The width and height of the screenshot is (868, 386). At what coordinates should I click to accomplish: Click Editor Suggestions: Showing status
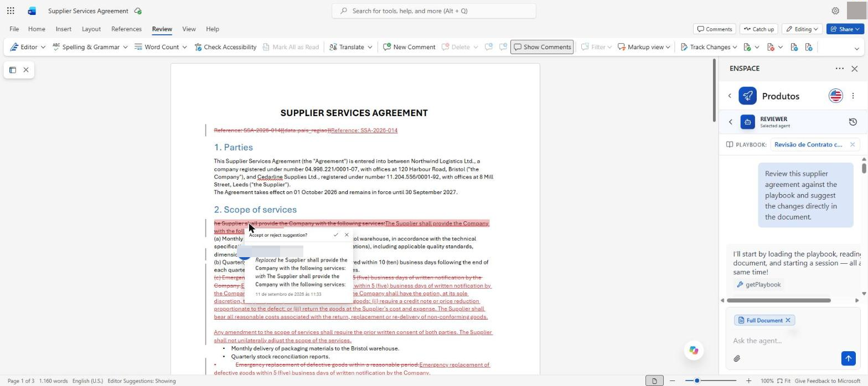(142, 381)
